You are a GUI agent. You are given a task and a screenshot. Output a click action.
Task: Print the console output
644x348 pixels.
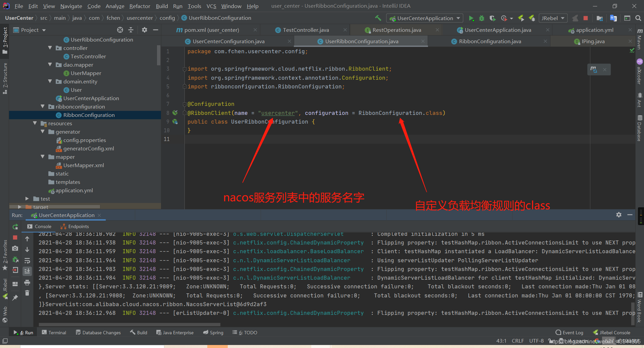(x=27, y=282)
